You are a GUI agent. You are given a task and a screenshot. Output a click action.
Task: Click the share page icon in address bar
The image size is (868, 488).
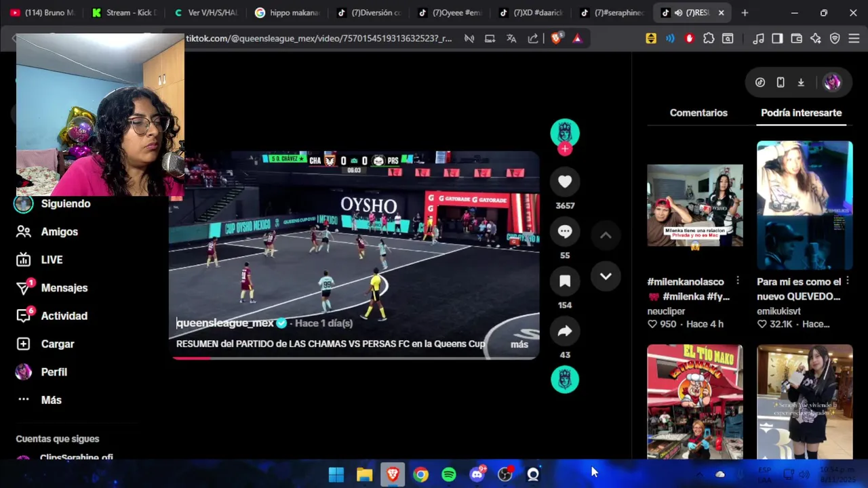click(x=533, y=39)
